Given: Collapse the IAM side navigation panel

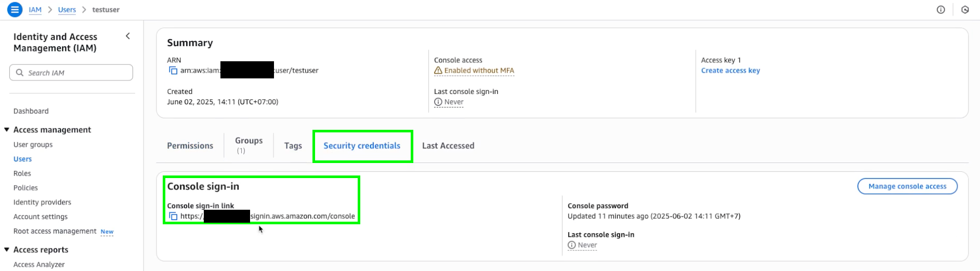Looking at the screenshot, I should [x=128, y=36].
